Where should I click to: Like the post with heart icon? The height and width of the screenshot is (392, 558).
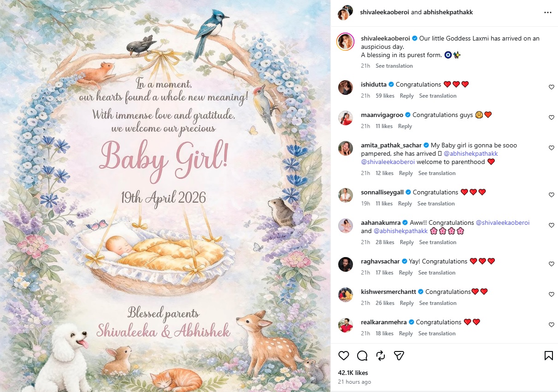tap(344, 356)
